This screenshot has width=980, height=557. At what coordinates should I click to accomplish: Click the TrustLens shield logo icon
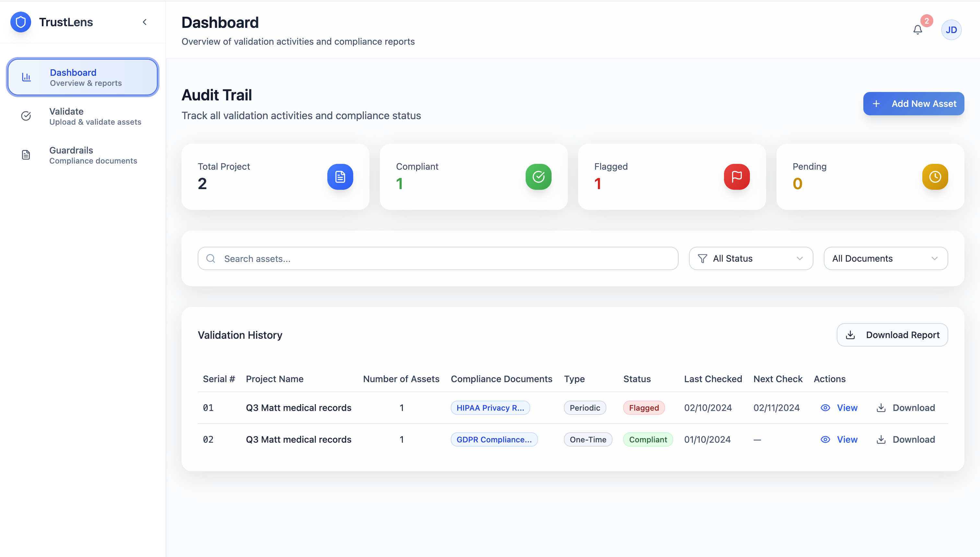21,22
